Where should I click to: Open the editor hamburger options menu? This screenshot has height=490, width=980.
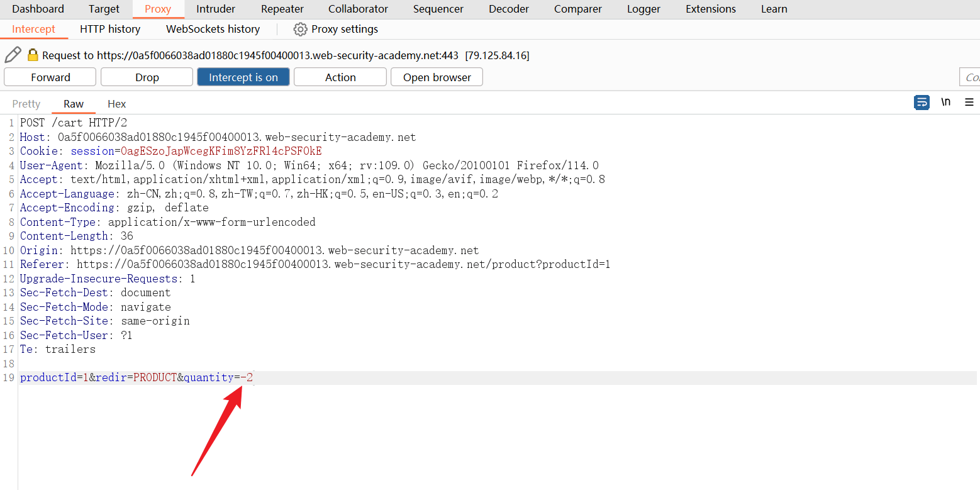point(969,103)
